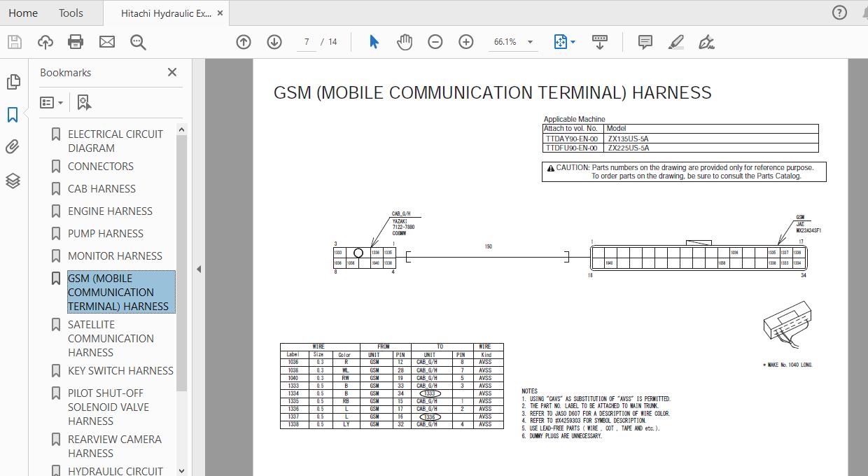Go to next page arrow
This screenshot has height=476, width=868.
[274, 42]
